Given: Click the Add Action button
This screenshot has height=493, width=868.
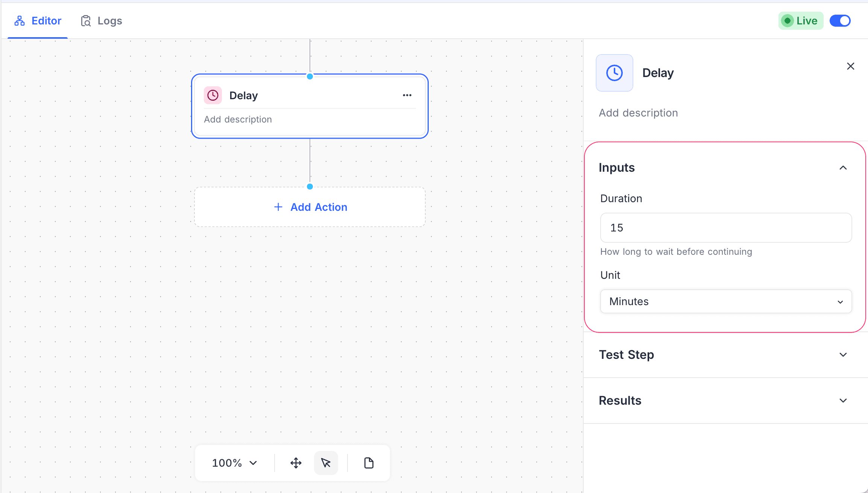Looking at the screenshot, I should coord(310,207).
